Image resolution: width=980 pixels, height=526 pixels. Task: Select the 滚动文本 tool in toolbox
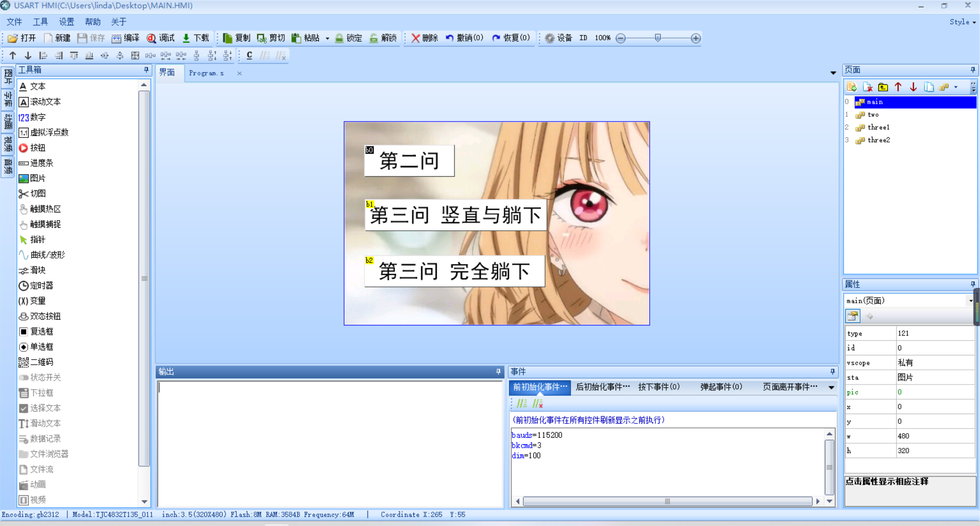coord(40,102)
